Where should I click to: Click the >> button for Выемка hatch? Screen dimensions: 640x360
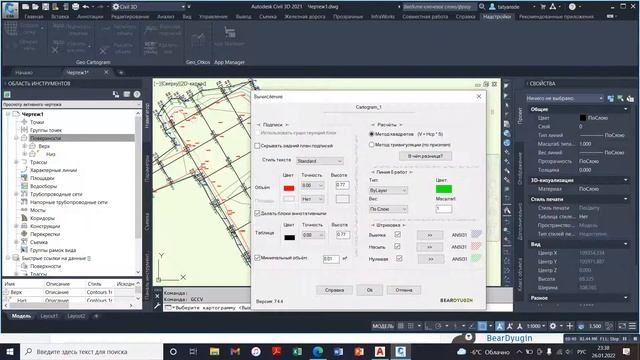click(x=430, y=235)
